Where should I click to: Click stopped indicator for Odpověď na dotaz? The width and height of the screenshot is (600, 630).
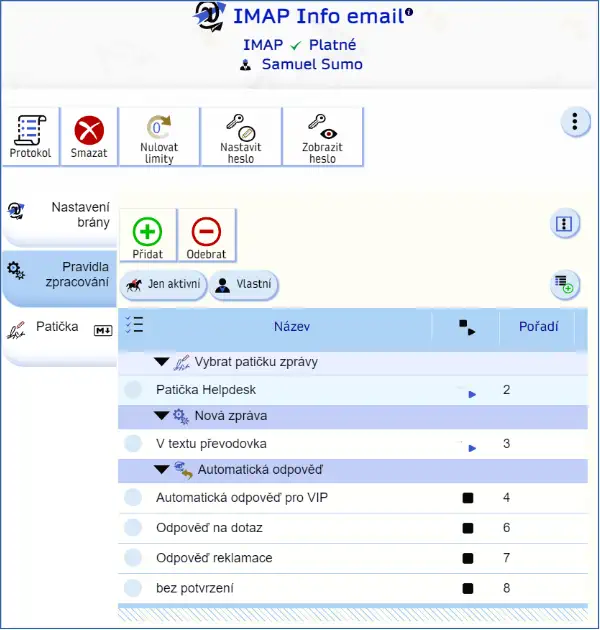(x=468, y=528)
